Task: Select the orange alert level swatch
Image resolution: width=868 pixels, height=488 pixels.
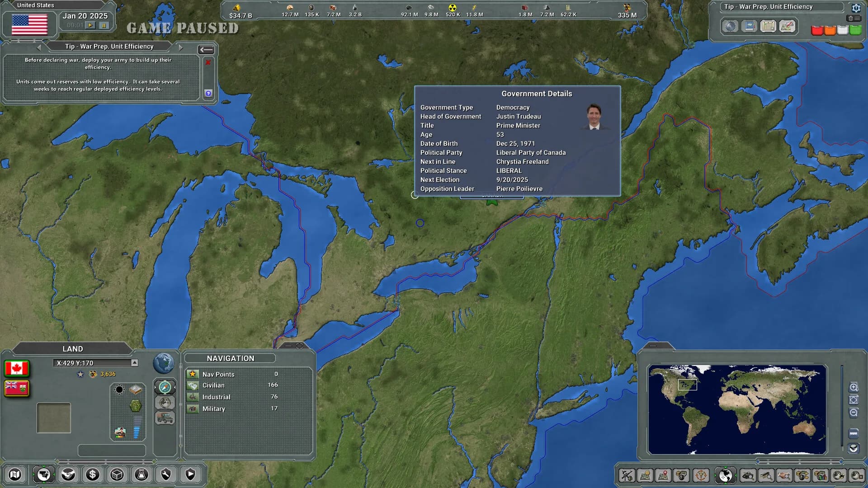Action: [x=830, y=30]
